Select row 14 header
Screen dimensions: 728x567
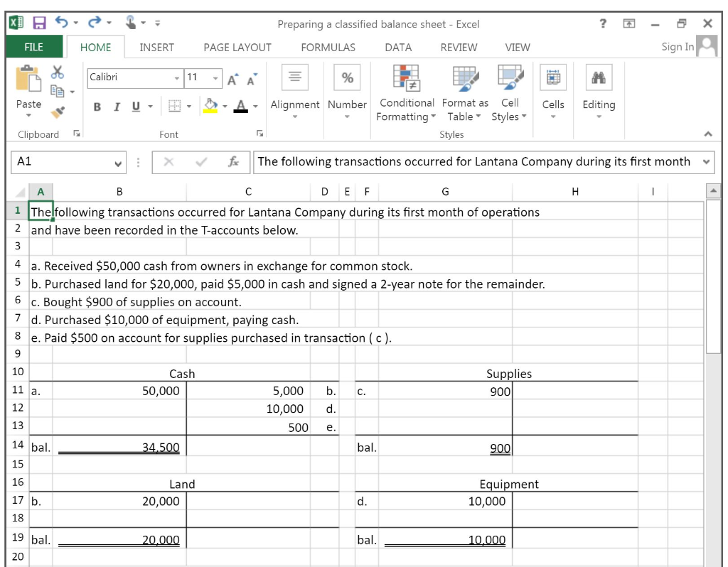tap(18, 445)
